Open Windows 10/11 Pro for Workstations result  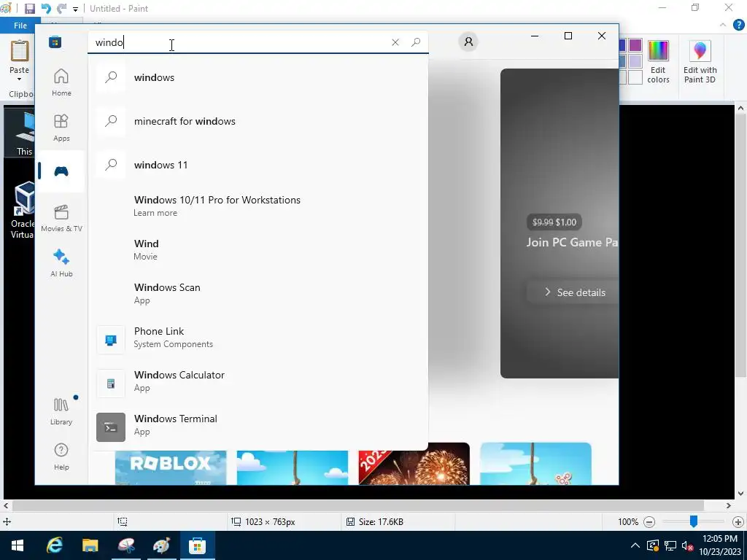[x=258, y=206]
